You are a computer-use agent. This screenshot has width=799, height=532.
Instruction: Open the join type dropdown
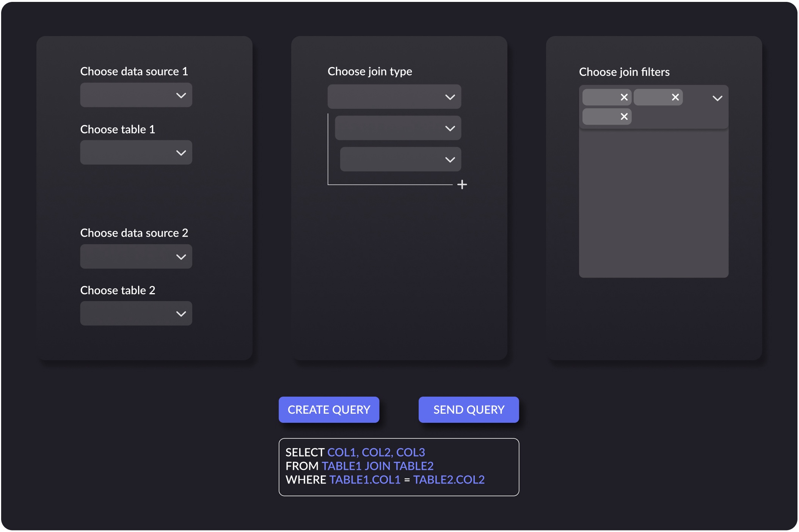click(x=394, y=97)
